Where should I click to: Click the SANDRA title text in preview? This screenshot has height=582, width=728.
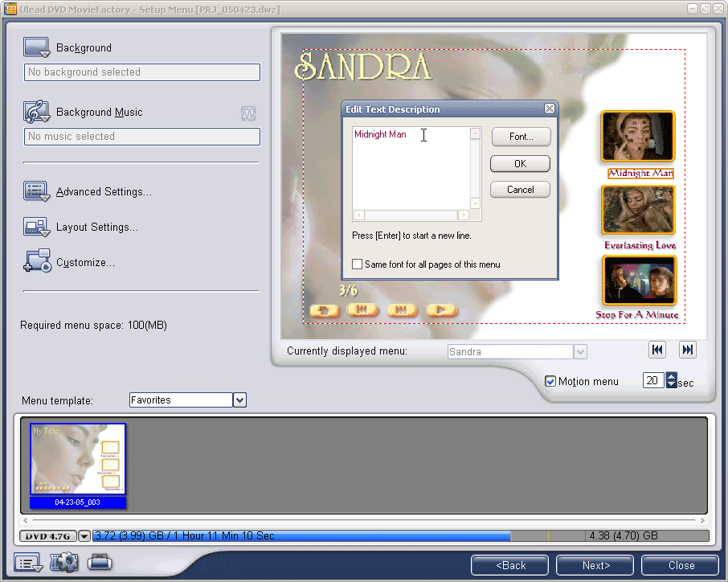[x=363, y=67]
